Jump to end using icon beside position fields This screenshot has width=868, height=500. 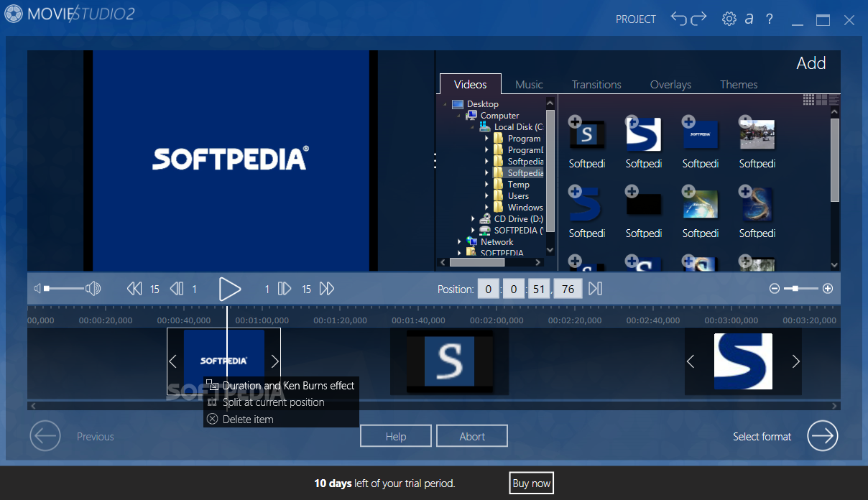click(x=595, y=289)
